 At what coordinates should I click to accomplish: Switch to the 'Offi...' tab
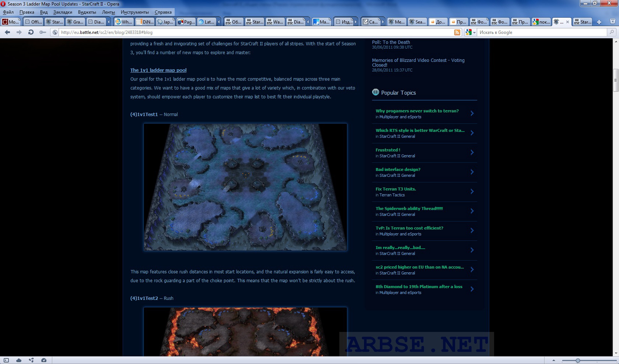[33, 22]
